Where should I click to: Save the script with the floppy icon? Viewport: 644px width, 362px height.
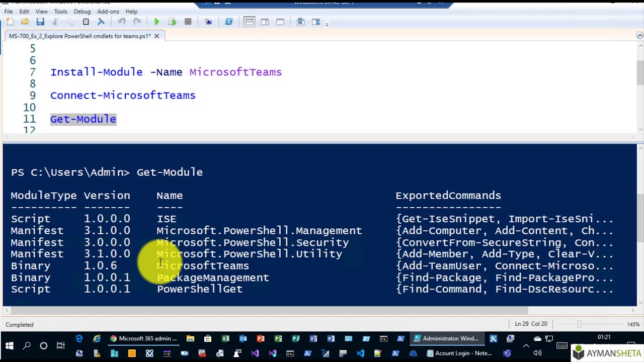coord(40,22)
